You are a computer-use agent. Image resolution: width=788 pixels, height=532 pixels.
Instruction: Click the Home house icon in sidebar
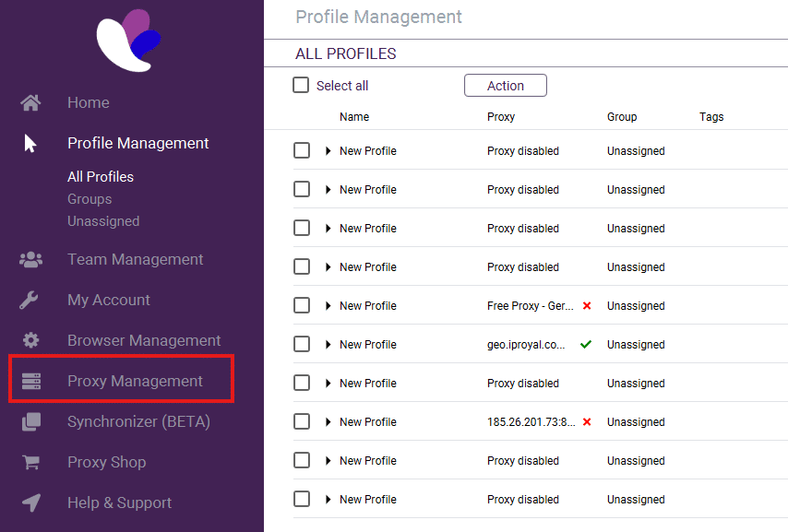pyautogui.click(x=30, y=102)
